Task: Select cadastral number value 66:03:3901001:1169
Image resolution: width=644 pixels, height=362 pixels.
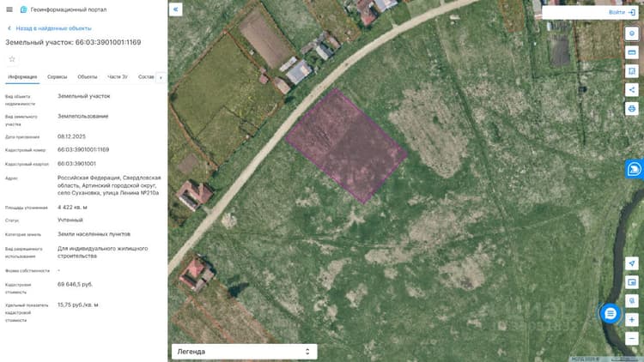Action: click(83, 150)
